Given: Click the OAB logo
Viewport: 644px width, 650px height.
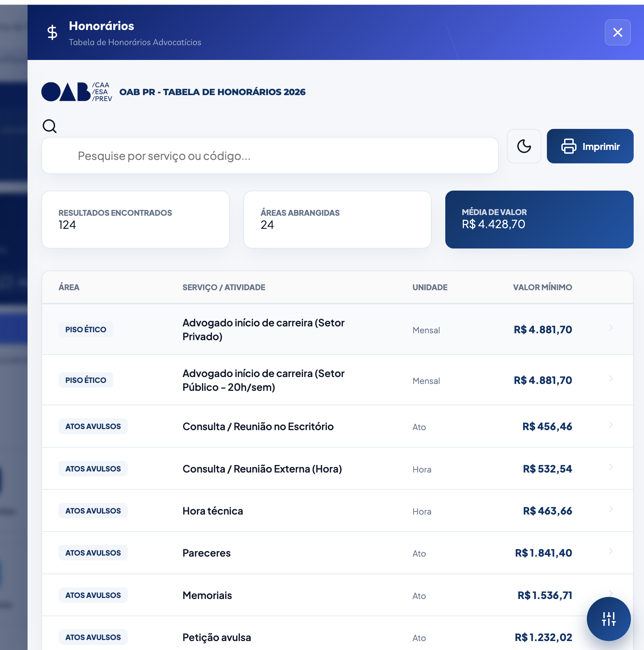Looking at the screenshot, I should coord(76,92).
